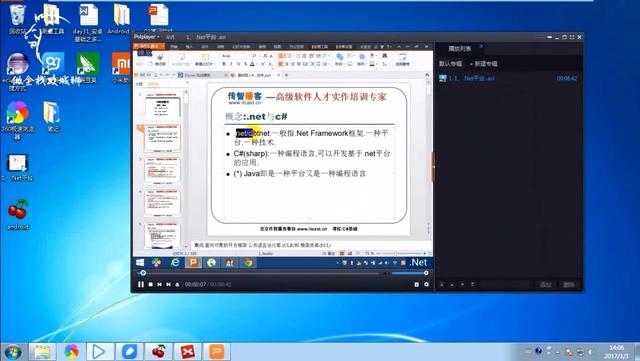Screen dimensions: 640x361
Task: Select the 播放列表 playlist tab
Action: (460, 49)
